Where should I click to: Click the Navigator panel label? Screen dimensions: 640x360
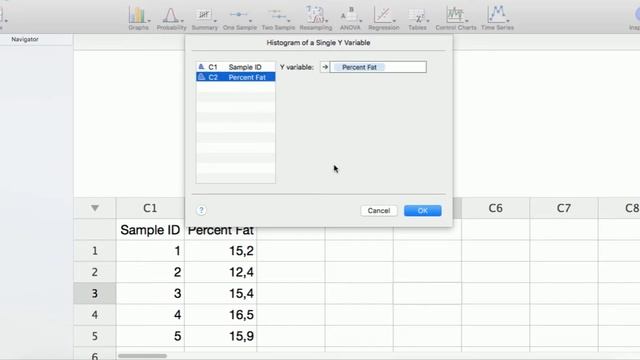[x=25, y=39]
